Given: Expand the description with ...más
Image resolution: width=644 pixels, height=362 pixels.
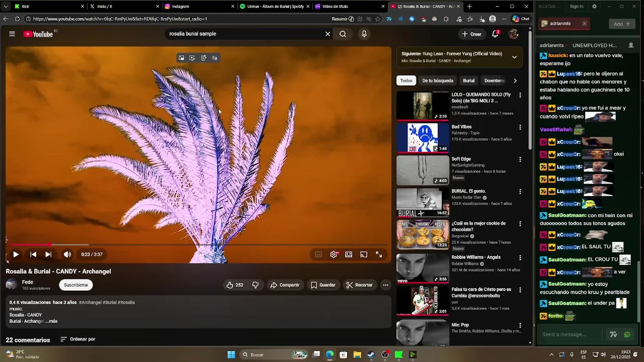Looking at the screenshot, I should click(52, 321).
